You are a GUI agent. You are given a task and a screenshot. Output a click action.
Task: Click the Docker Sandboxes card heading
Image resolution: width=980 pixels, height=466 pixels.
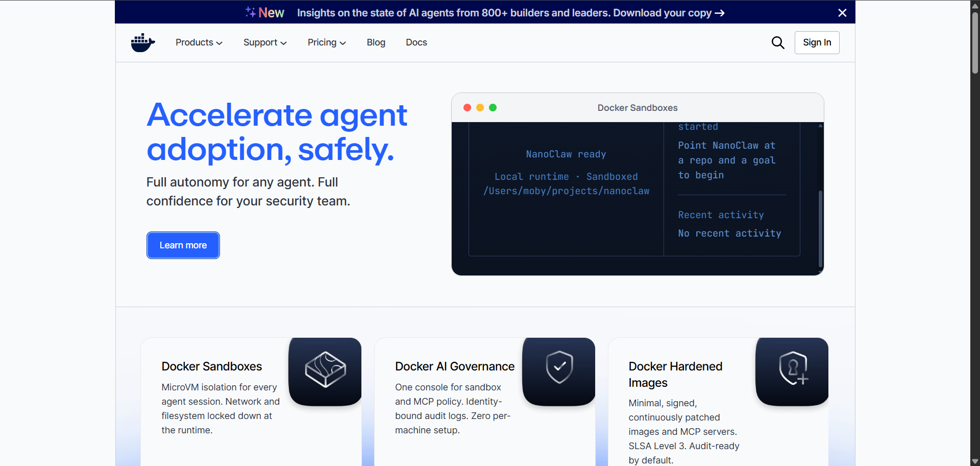click(x=212, y=366)
